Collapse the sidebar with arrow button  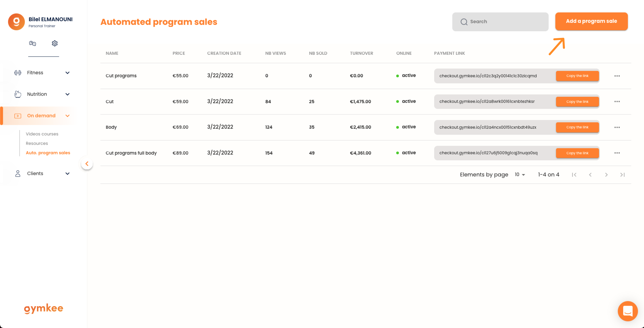tap(87, 164)
